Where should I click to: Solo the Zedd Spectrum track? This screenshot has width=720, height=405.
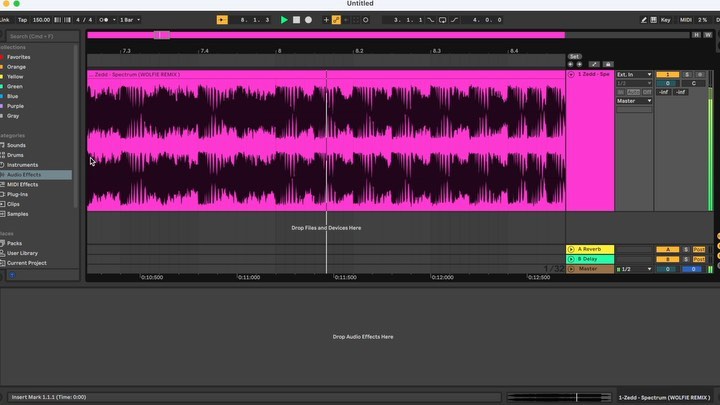686,75
